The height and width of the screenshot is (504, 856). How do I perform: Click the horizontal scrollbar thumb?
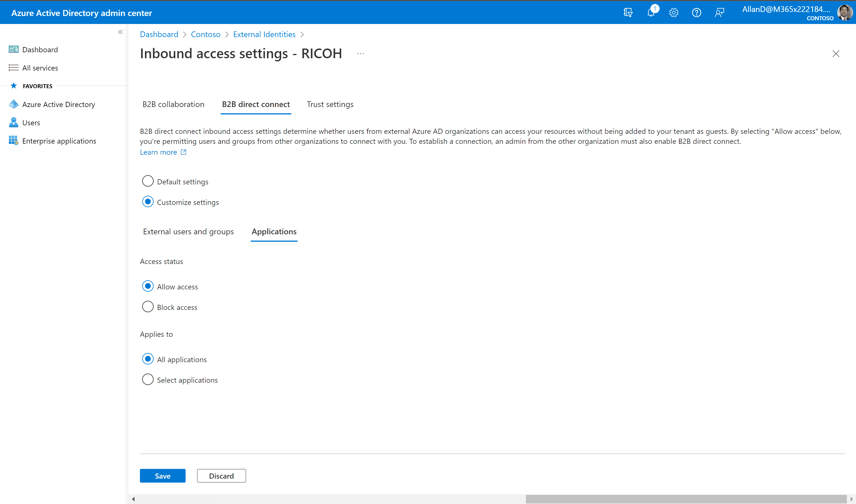click(x=686, y=499)
